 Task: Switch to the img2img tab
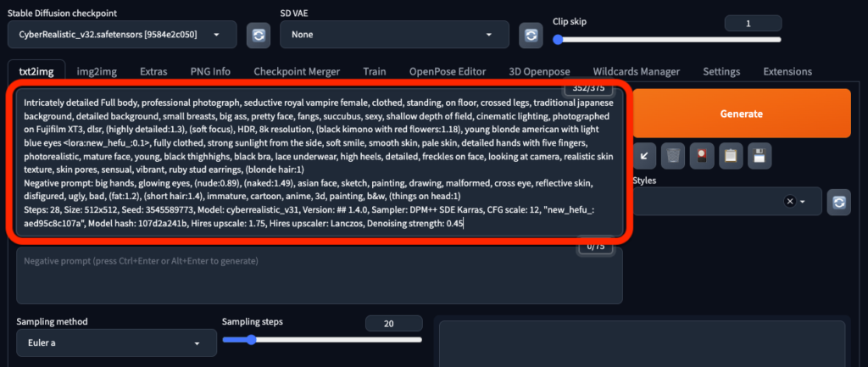97,71
